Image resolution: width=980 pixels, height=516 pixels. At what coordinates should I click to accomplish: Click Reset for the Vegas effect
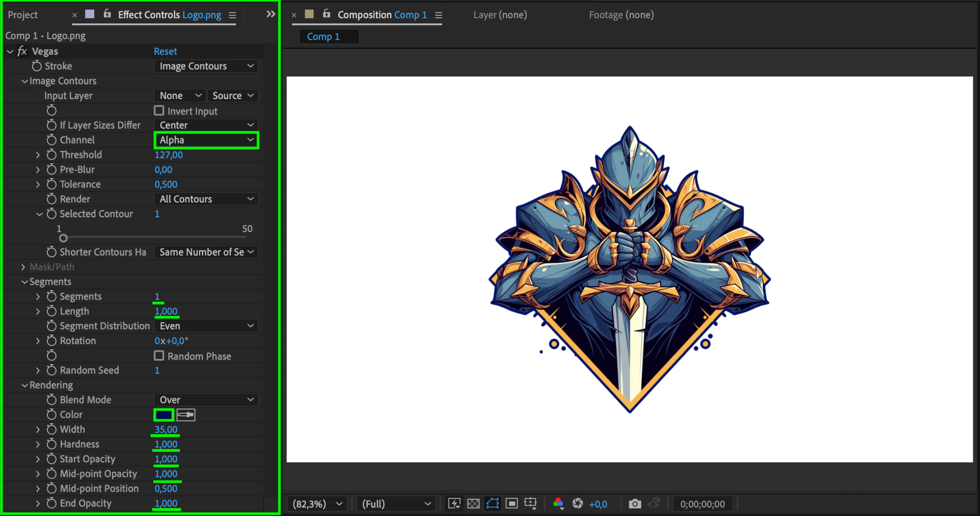point(165,51)
